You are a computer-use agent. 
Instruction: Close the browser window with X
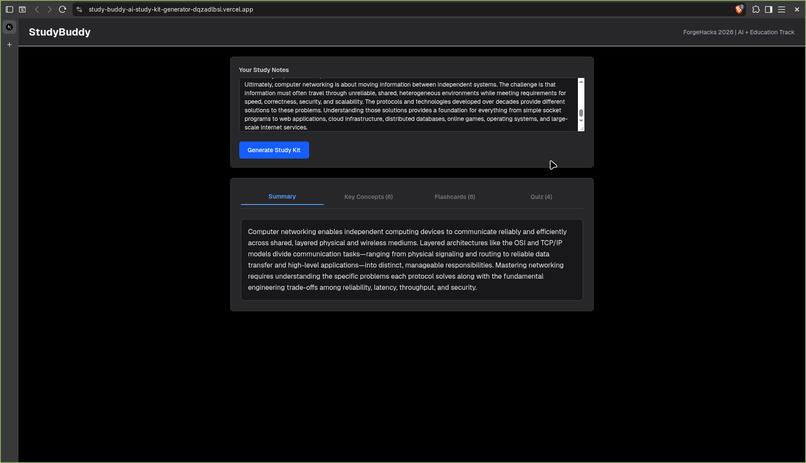797,9
